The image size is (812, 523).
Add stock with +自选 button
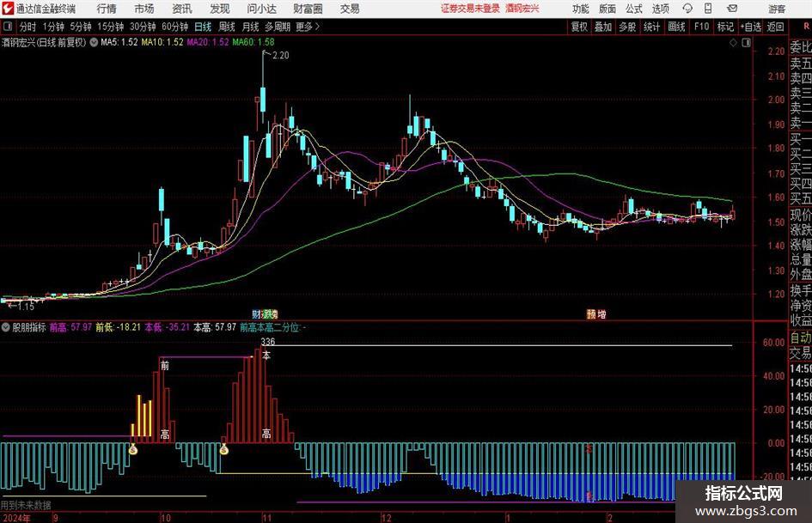pyautogui.click(x=751, y=27)
